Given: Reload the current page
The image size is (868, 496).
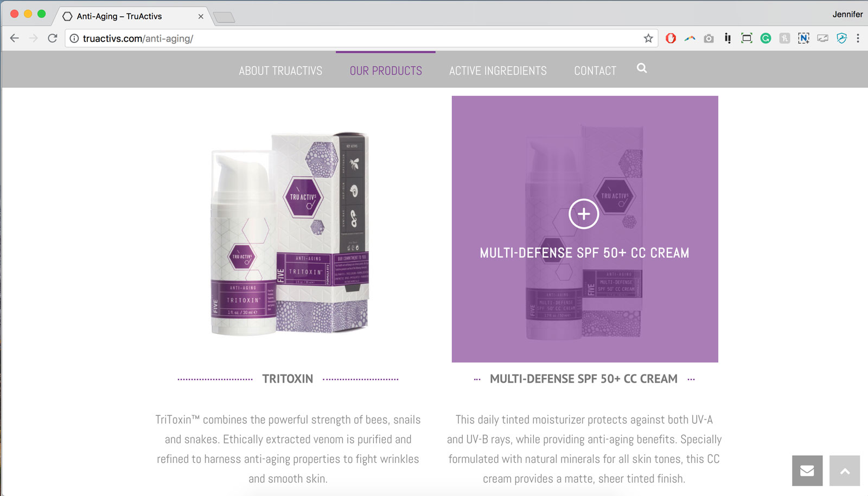Looking at the screenshot, I should point(53,39).
